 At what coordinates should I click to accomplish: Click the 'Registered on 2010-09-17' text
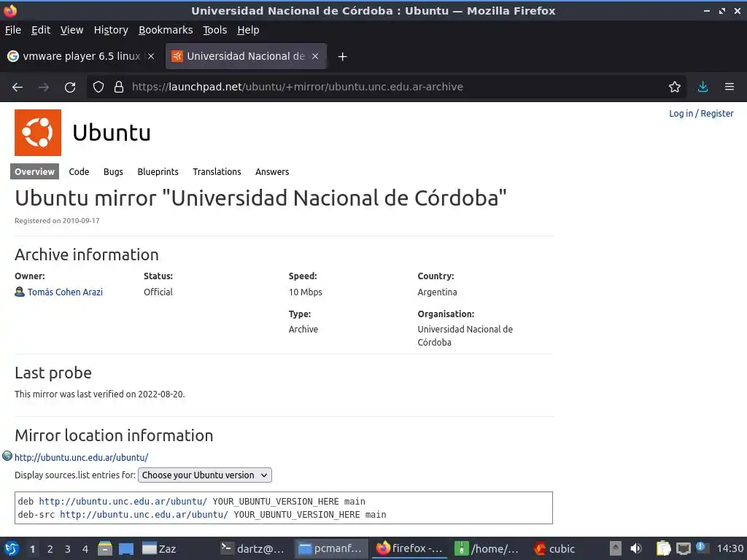[x=57, y=220]
